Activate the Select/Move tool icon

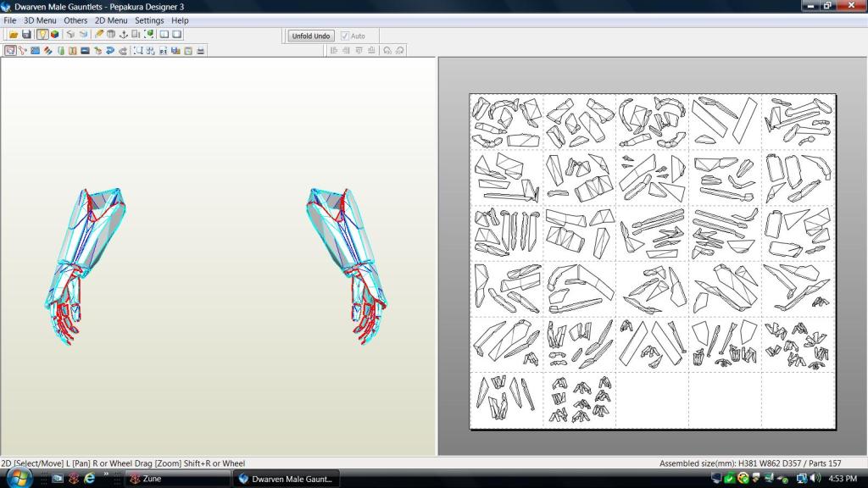[x=10, y=50]
